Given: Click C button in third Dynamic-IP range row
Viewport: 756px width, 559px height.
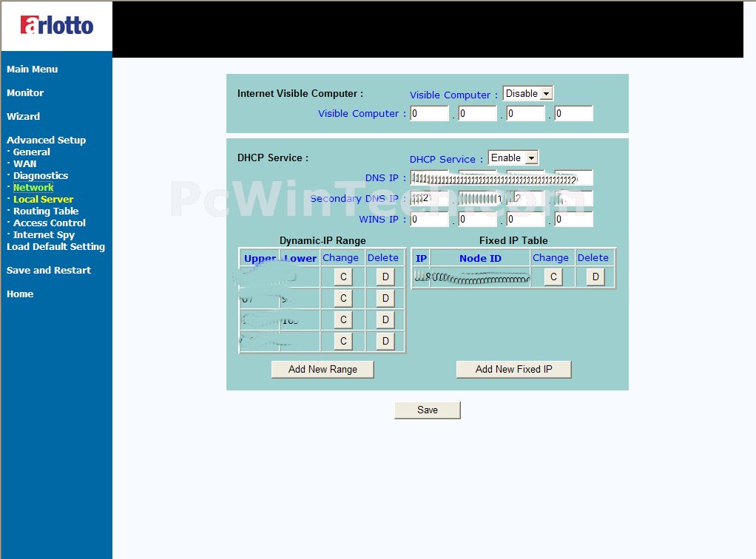Looking at the screenshot, I should point(343,319).
